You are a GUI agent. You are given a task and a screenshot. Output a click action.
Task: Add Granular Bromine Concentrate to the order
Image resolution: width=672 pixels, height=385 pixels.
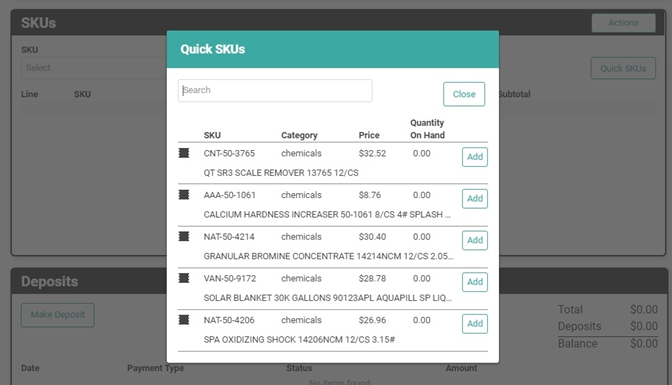pyautogui.click(x=475, y=240)
